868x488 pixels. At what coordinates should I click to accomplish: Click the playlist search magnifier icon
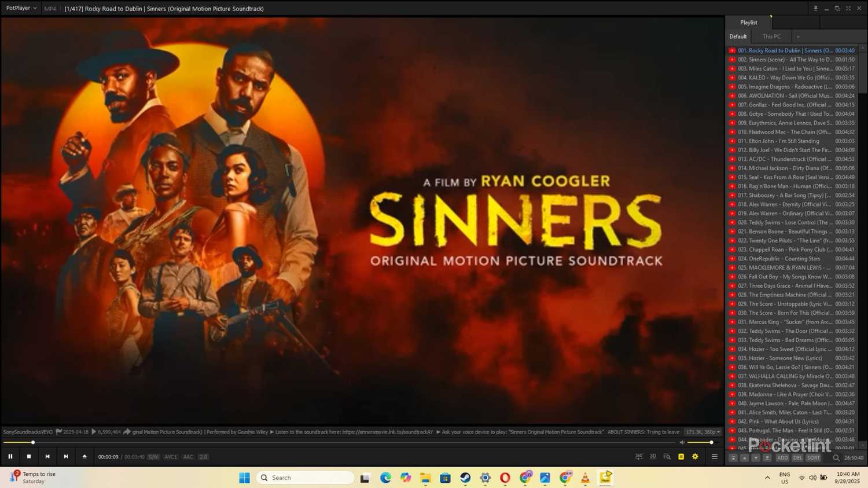pyautogui.click(x=836, y=458)
